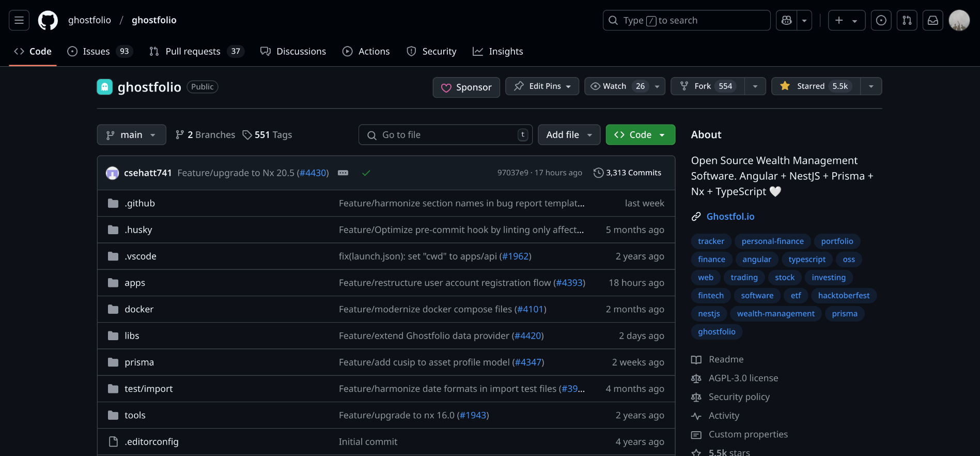Open the 551 Tags link
The width and height of the screenshot is (980, 456).
pyautogui.click(x=267, y=135)
